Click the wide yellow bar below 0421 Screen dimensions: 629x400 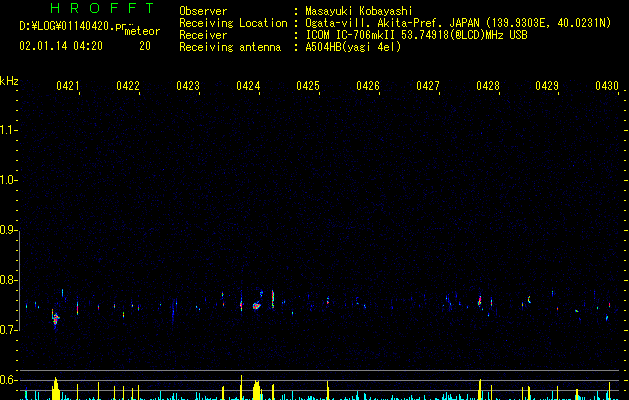click(56, 388)
